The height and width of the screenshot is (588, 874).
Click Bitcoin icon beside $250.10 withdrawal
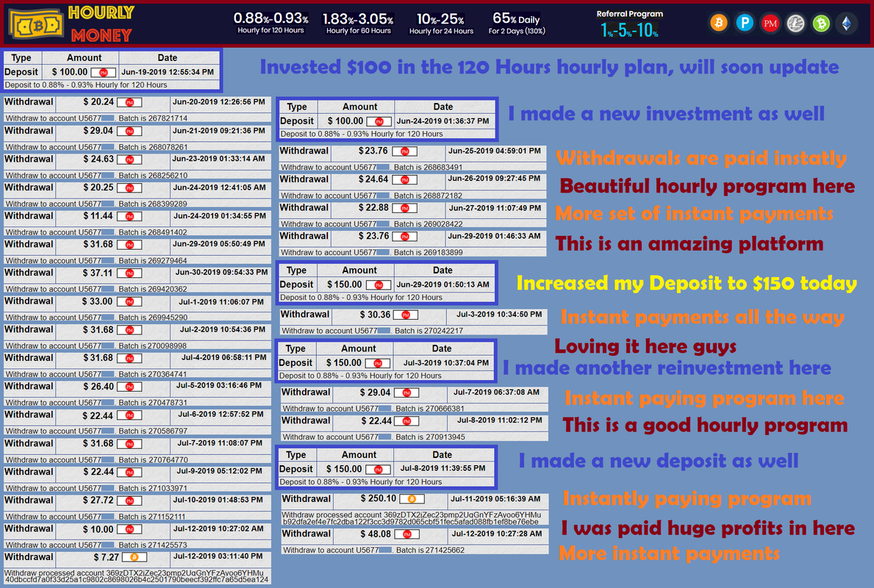tap(412, 499)
